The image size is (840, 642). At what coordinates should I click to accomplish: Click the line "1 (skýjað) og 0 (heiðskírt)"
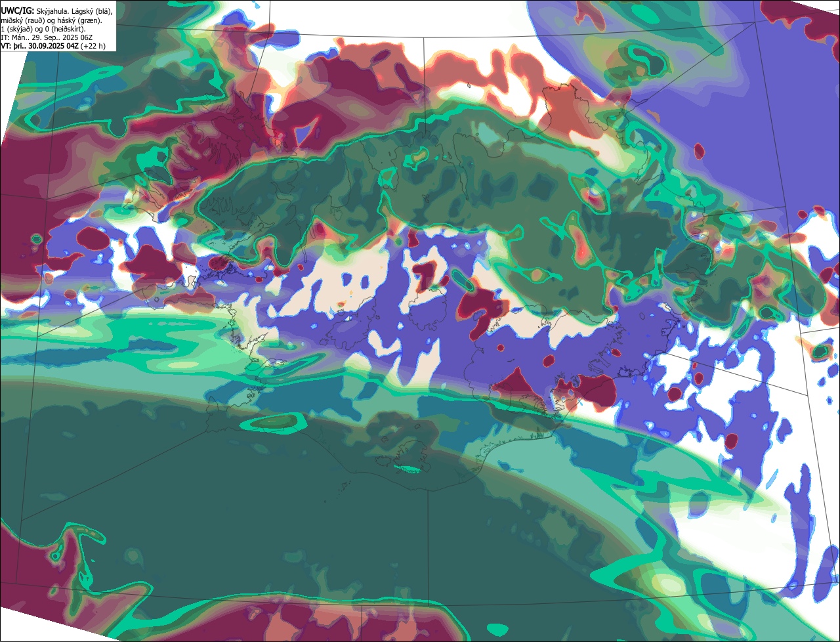coord(43,30)
